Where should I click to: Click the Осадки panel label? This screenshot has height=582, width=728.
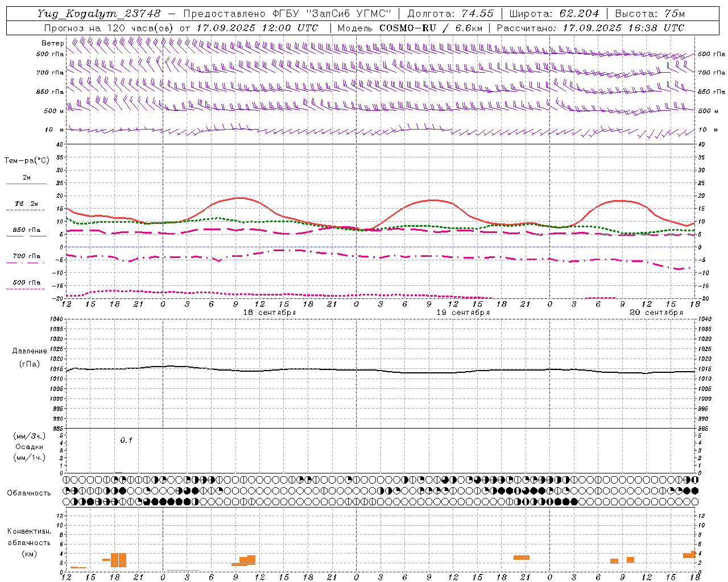[30, 447]
